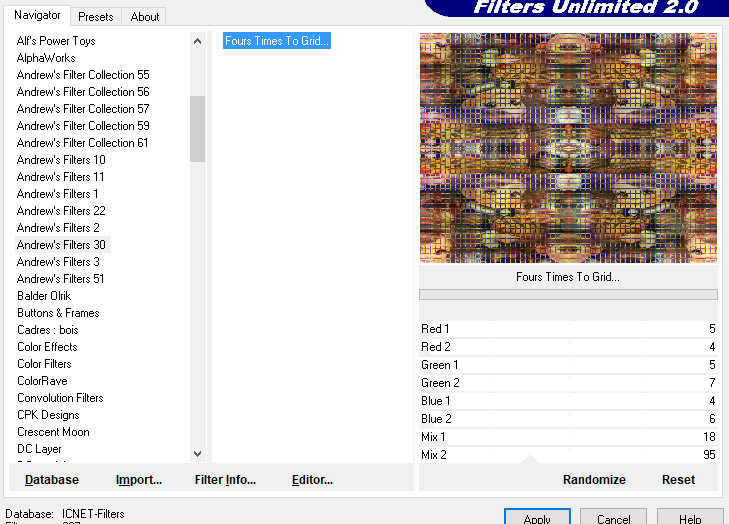Choose Andrew's Filter Collection 56
This screenshot has width=729, height=524.
(83, 92)
